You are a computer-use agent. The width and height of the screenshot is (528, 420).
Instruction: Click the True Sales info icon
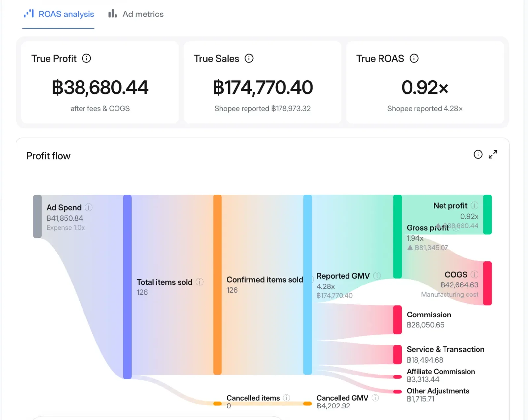(x=249, y=58)
